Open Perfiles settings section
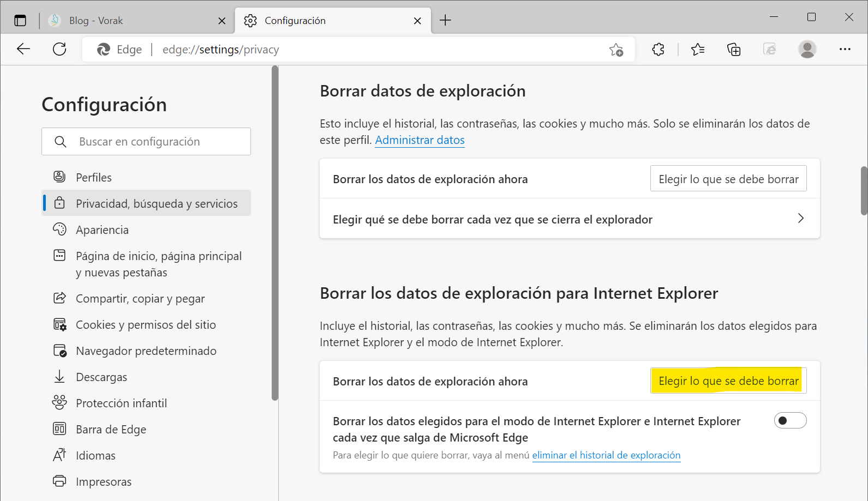This screenshot has width=868, height=501. click(146, 177)
